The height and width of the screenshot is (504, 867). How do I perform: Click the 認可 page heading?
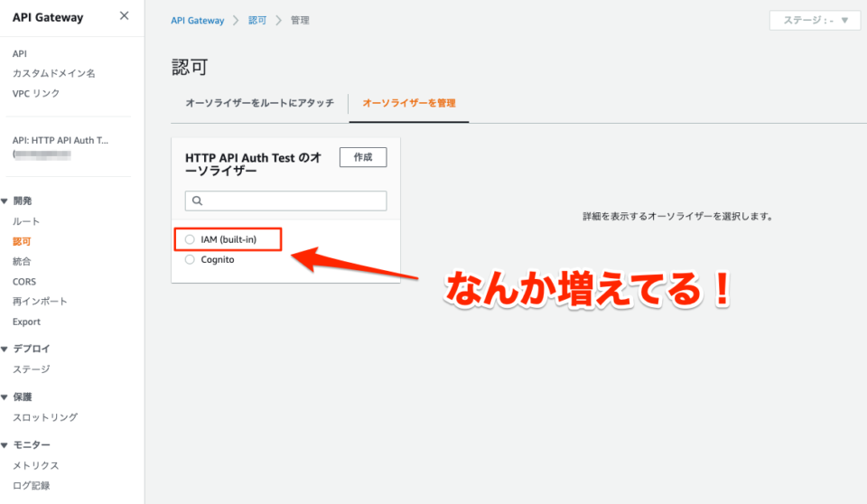click(x=190, y=68)
